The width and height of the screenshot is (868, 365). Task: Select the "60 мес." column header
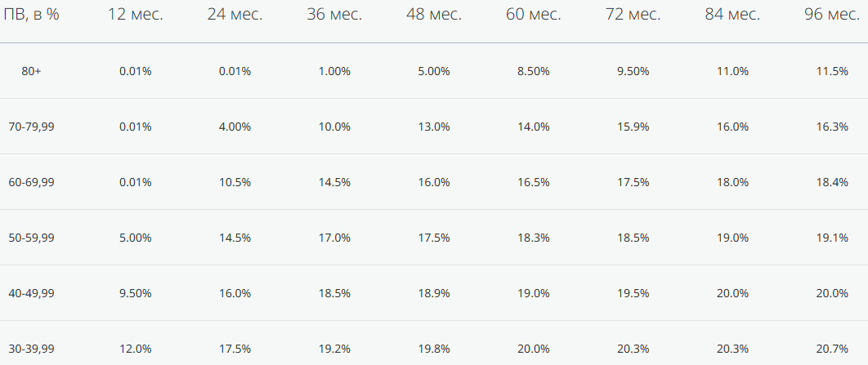[534, 16]
